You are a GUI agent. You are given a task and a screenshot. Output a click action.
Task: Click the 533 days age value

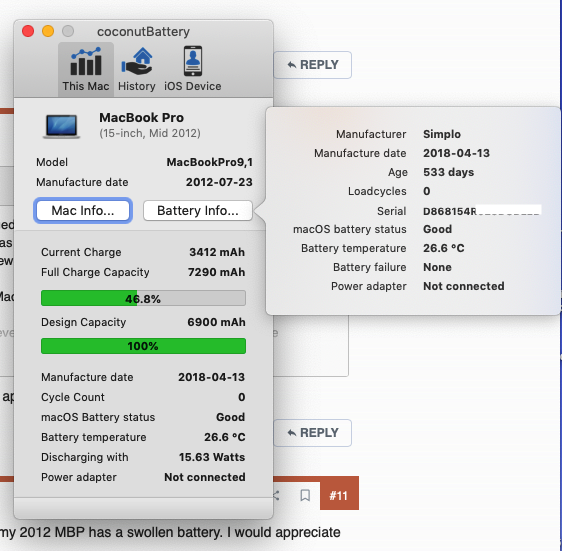point(448,172)
